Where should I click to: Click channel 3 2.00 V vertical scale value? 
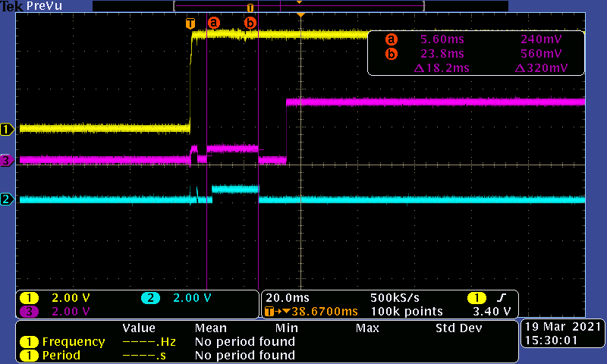tap(71, 312)
